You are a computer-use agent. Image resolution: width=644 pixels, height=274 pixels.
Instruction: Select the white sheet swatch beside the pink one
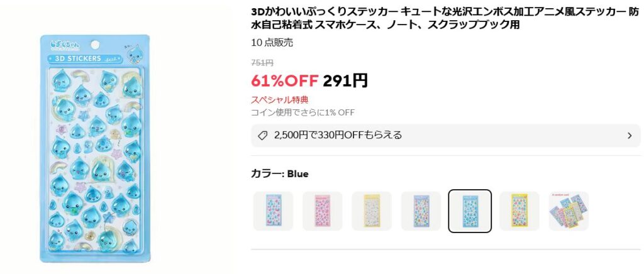pos(372,211)
